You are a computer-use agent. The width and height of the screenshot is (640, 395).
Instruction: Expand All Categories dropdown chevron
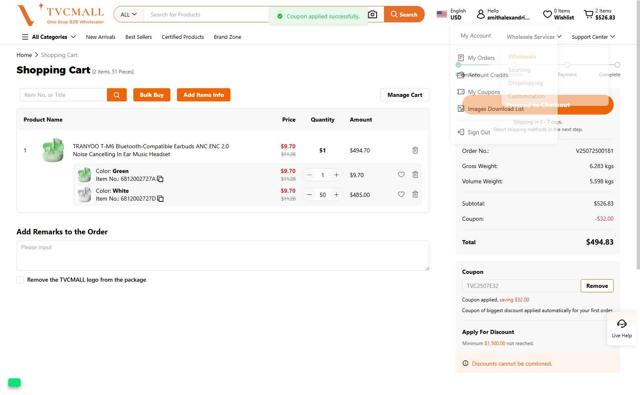coord(73,37)
